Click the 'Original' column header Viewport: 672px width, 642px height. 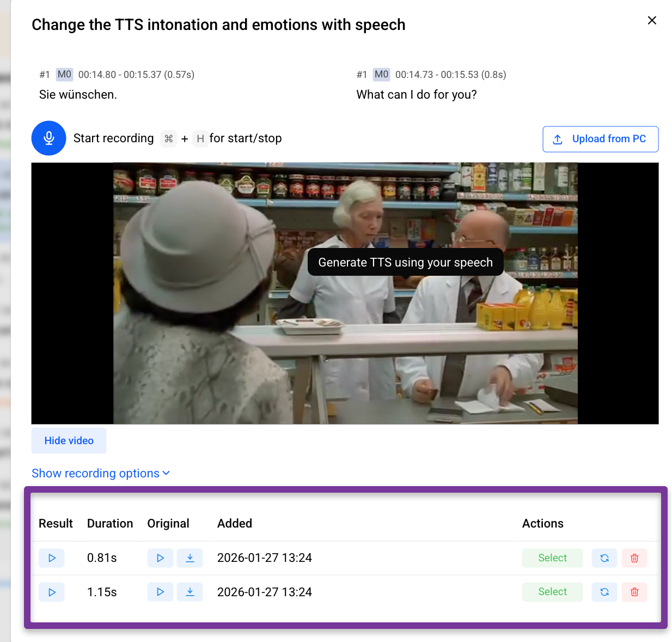click(168, 524)
